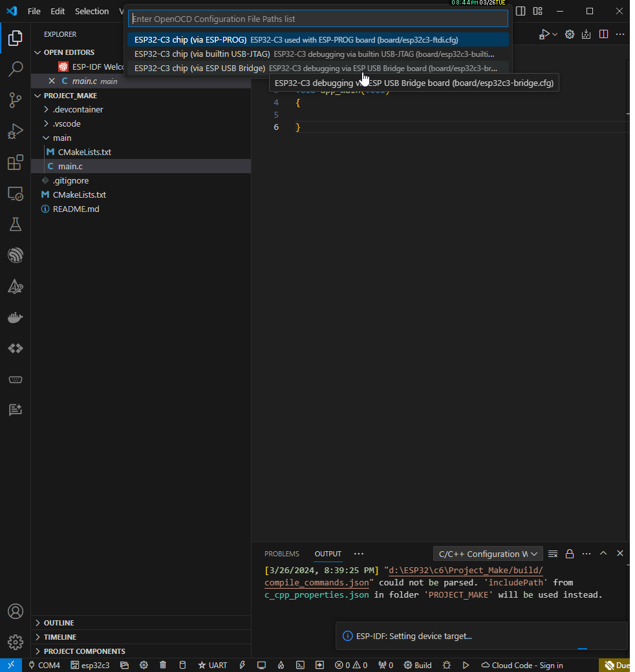Open the ESP-IDF Explorer Espressif icon

coord(16,255)
